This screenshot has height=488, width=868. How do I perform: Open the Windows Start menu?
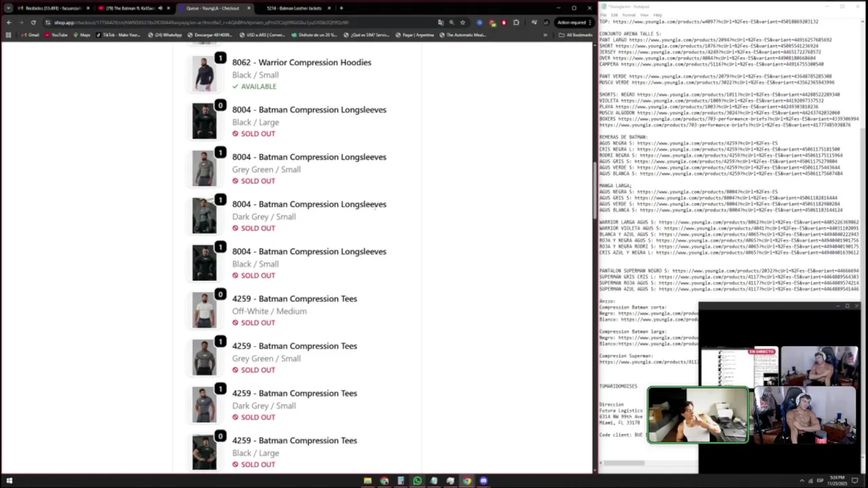[x=9, y=481]
